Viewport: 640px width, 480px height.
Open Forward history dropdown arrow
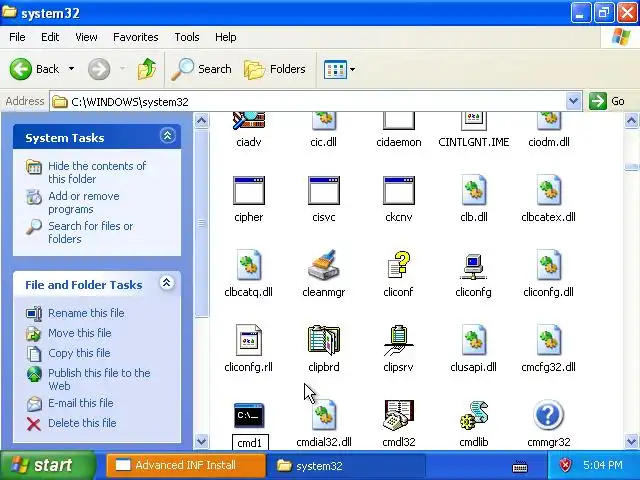pyautogui.click(x=122, y=69)
